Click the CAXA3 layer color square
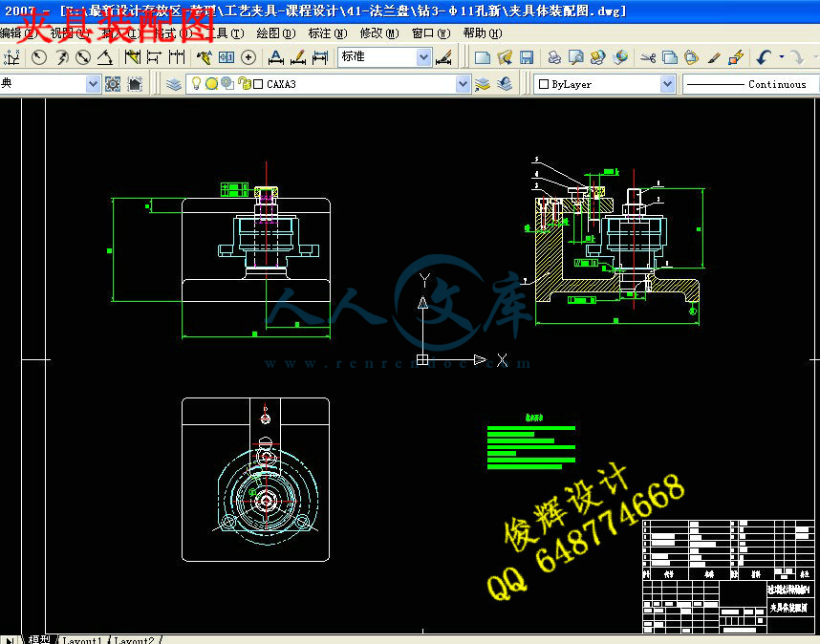This screenshot has width=820, height=644. click(258, 84)
